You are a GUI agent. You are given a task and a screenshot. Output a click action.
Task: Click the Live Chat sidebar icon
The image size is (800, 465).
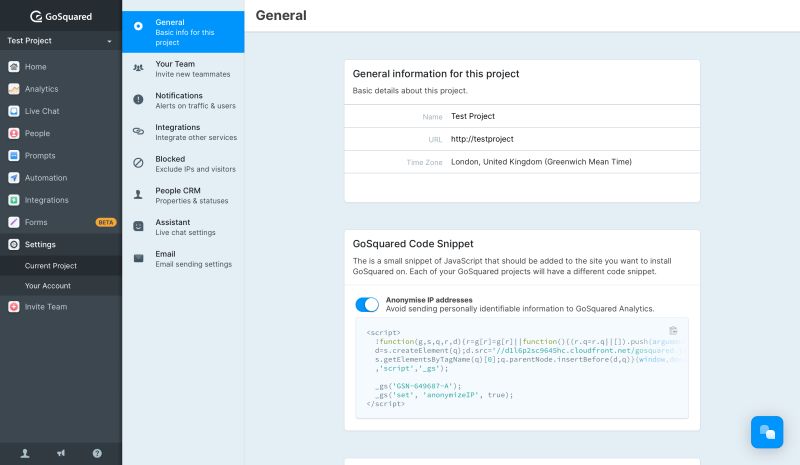click(x=14, y=111)
